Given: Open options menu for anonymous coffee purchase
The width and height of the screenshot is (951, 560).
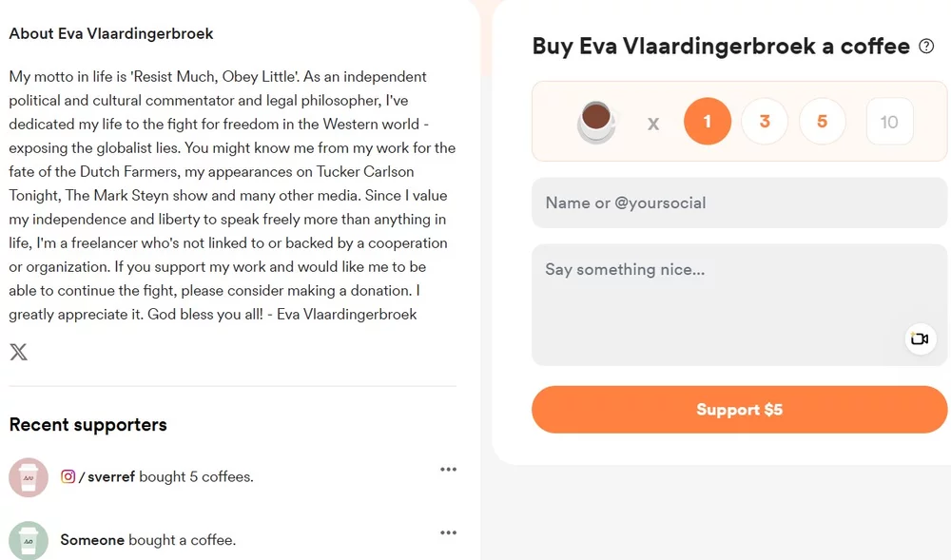Looking at the screenshot, I should (x=448, y=532).
